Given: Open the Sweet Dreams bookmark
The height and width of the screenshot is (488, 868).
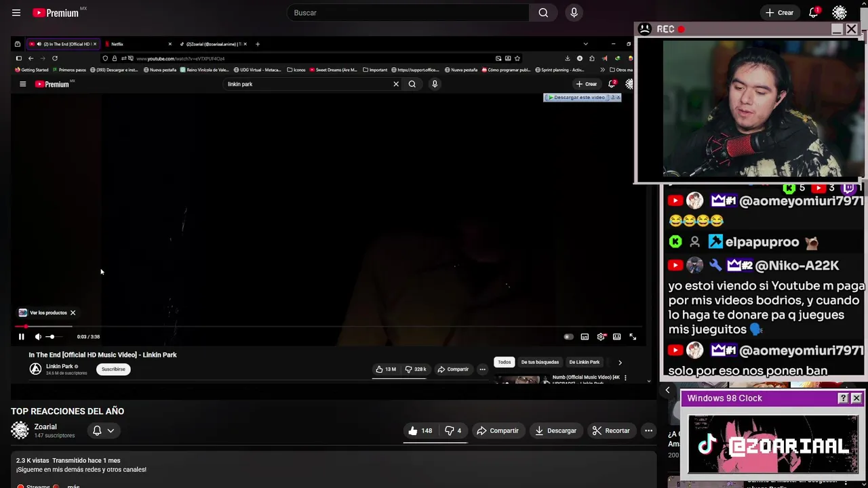Looking at the screenshot, I should 333,70.
